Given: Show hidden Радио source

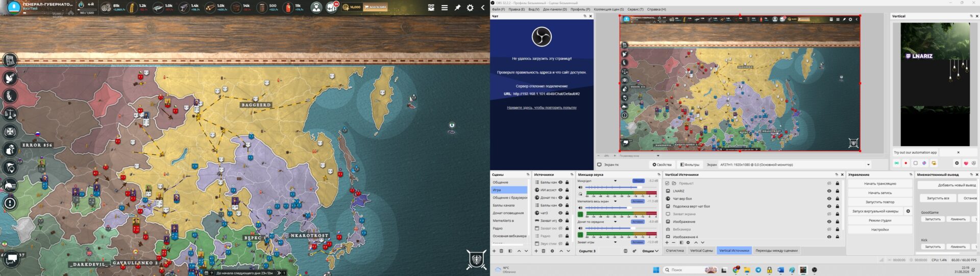Looking at the screenshot, I should pos(560,236).
